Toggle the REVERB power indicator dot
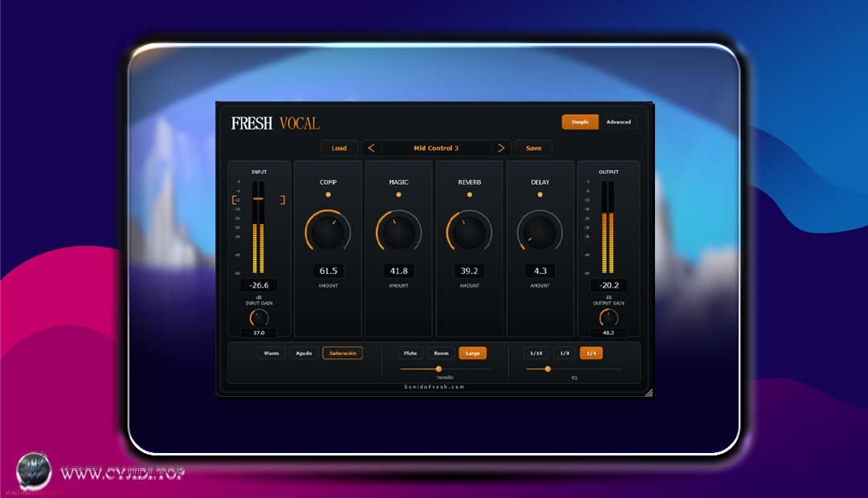Viewport: 868px width, 498px height. (469, 194)
